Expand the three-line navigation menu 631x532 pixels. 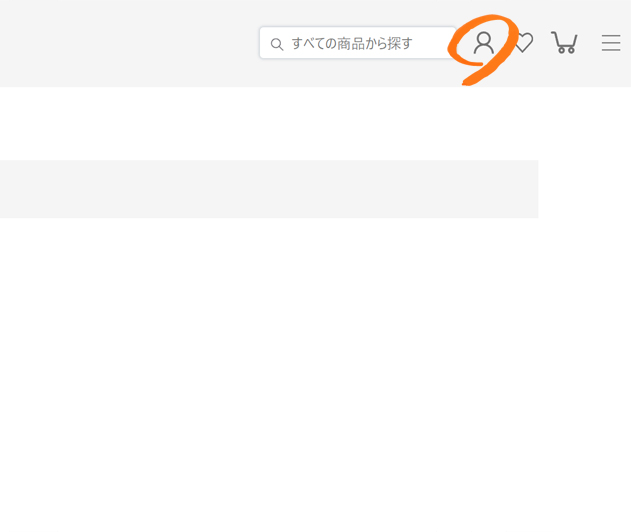point(611,43)
